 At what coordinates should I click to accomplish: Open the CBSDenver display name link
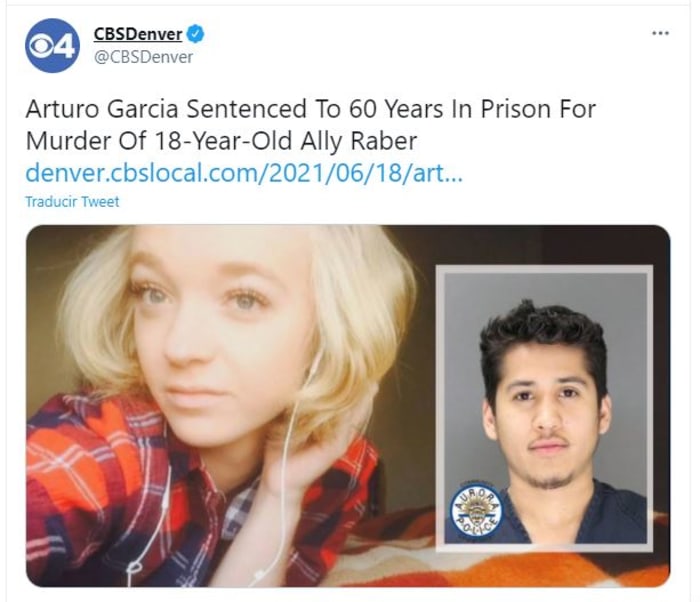pos(138,34)
